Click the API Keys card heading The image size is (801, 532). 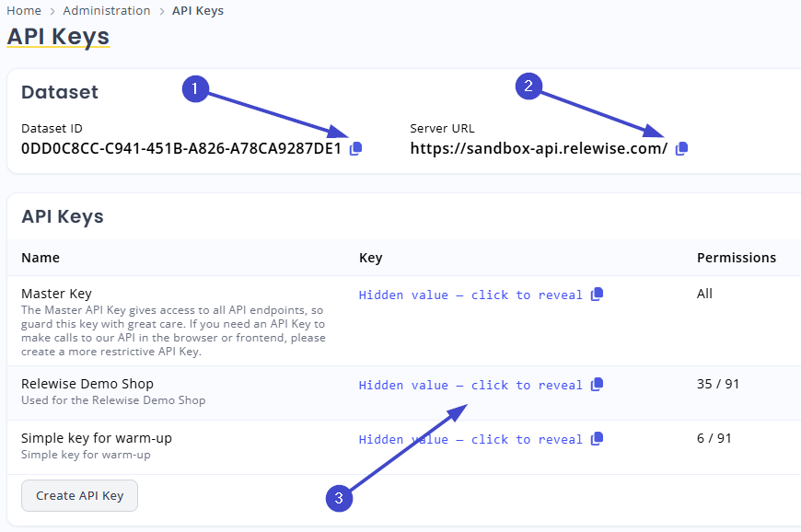63,216
